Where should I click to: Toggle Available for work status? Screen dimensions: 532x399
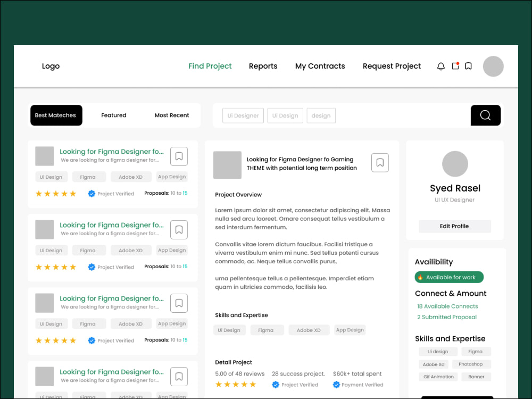(449, 277)
